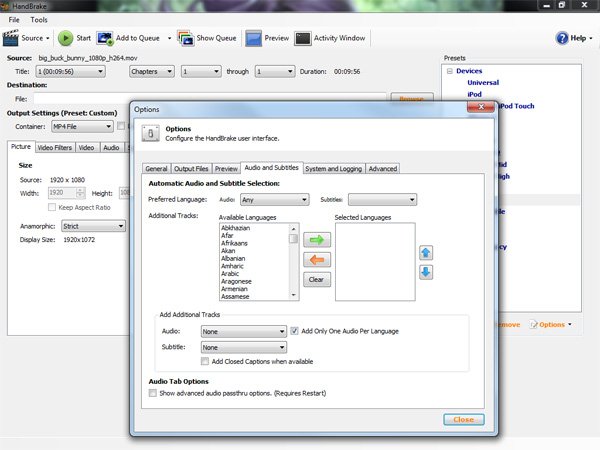
Task: Click the Clear languages button
Action: [x=317, y=280]
